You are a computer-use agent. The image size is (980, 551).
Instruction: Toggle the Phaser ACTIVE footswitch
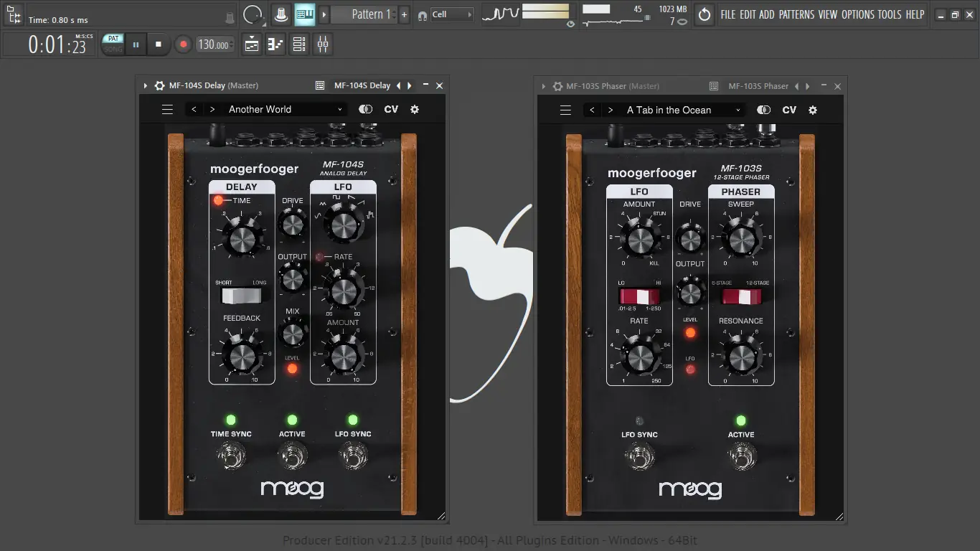[741, 456]
